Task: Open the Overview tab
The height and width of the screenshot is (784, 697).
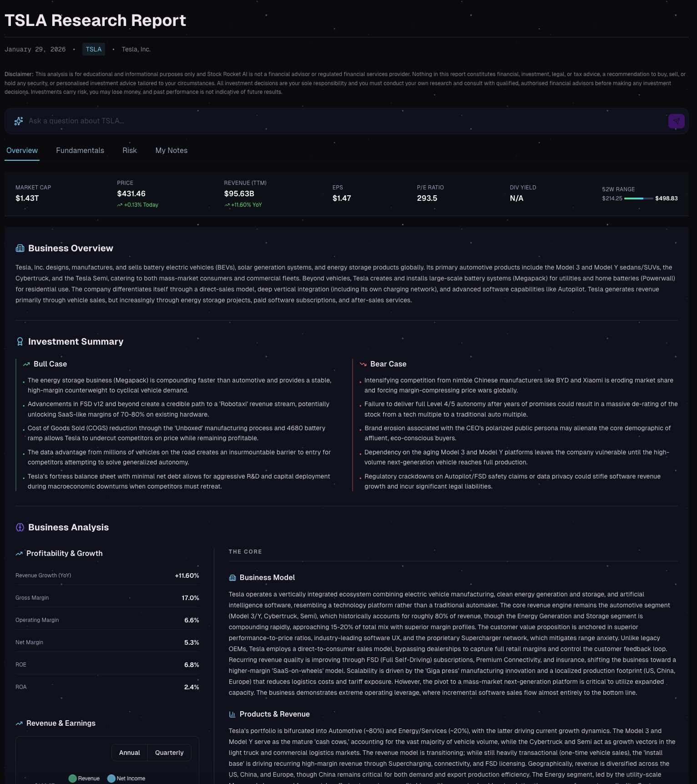Action: click(x=22, y=151)
